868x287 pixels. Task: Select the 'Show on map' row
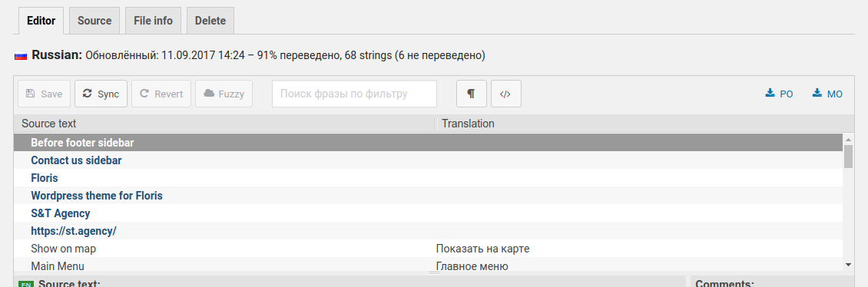pos(429,249)
